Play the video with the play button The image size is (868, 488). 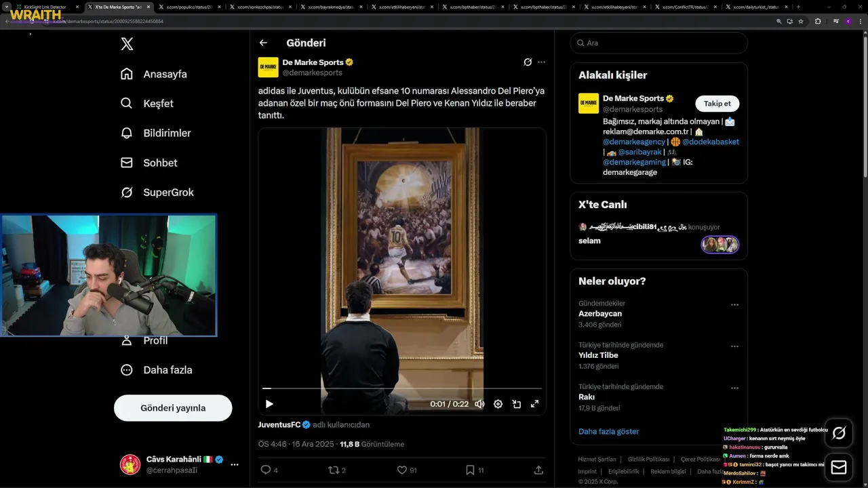(269, 404)
